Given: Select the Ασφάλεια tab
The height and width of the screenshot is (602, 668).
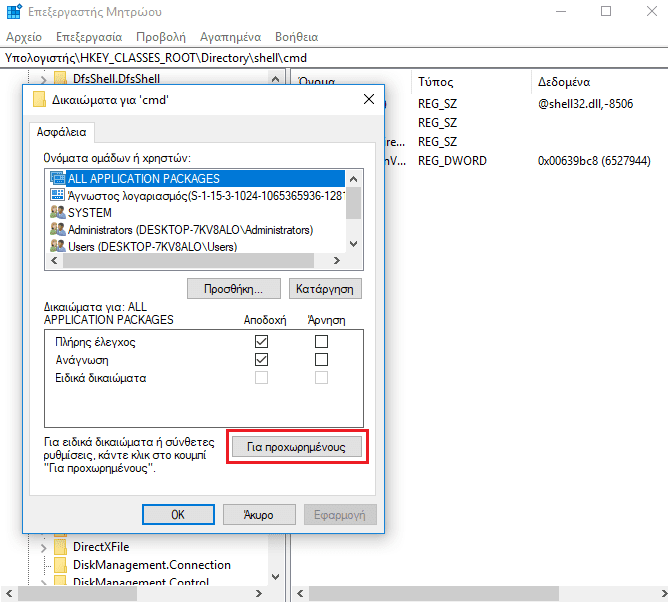Looking at the screenshot, I should pyautogui.click(x=61, y=132).
